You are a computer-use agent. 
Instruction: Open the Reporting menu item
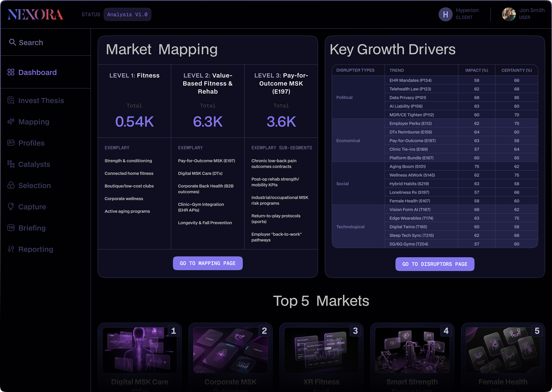click(x=36, y=249)
